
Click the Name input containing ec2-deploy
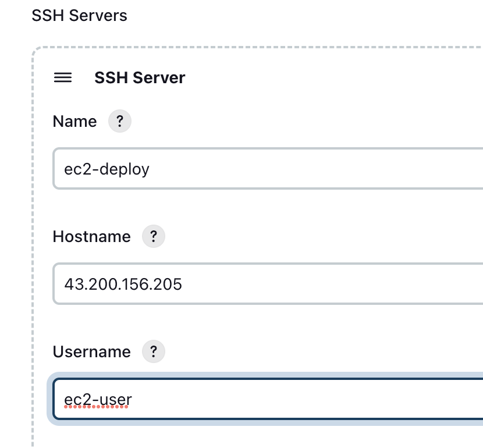point(268,168)
